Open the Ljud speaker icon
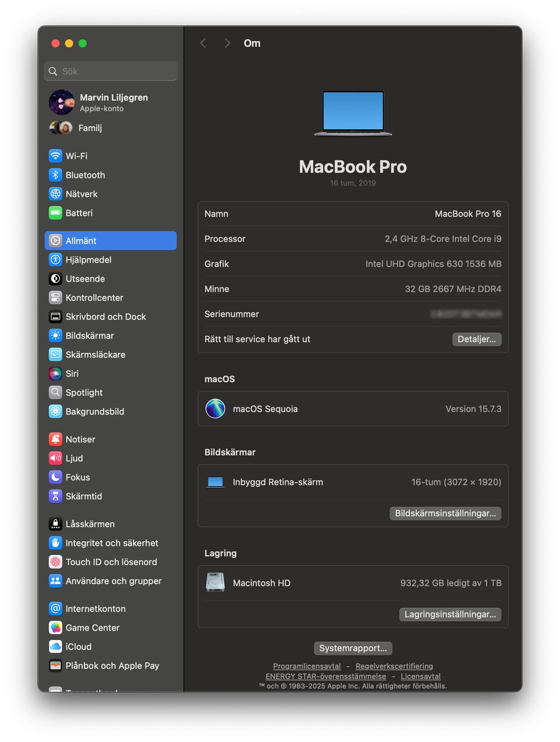Viewport: 560px width, 742px height. pos(55,458)
